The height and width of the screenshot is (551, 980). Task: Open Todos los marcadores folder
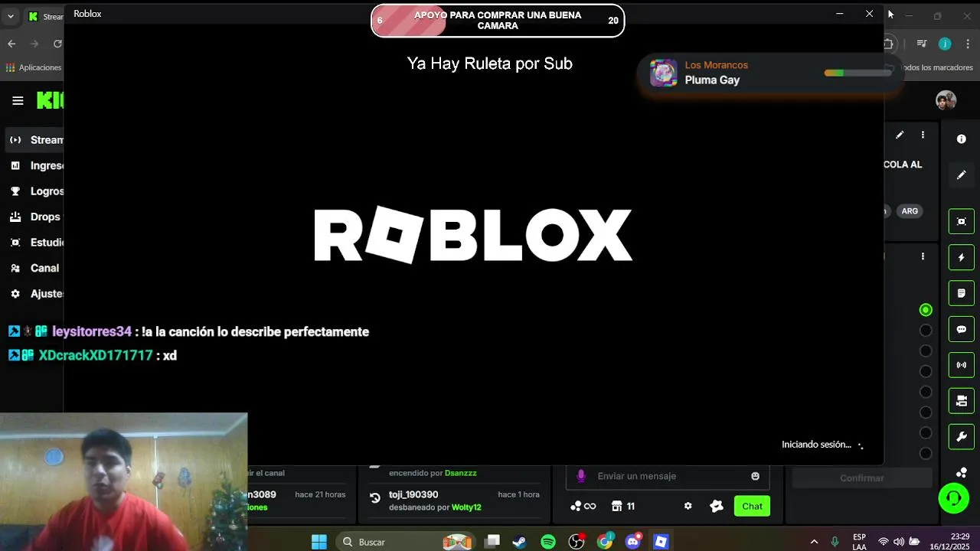click(x=930, y=67)
